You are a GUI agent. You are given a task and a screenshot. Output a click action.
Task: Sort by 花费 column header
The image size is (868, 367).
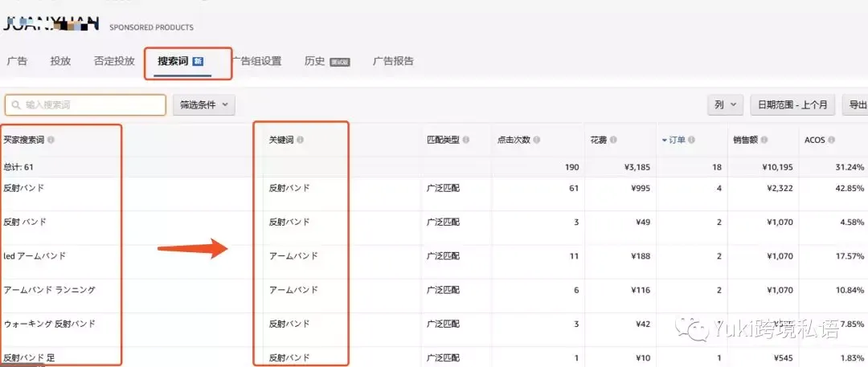point(599,140)
